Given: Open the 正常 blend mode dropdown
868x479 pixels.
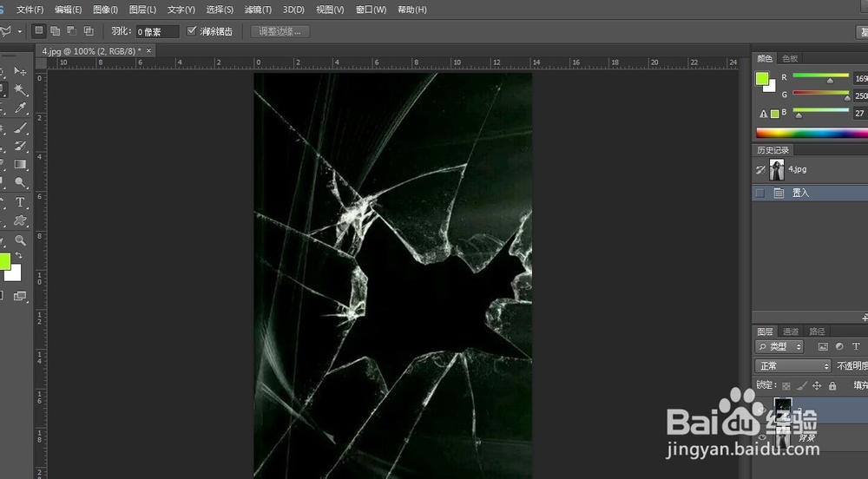Looking at the screenshot, I should [x=792, y=365].
